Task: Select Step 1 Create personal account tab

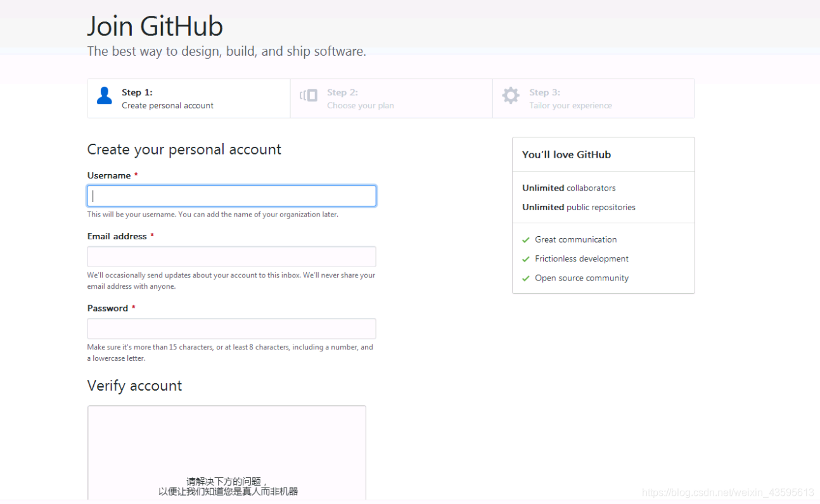Action: coord(189,98)
